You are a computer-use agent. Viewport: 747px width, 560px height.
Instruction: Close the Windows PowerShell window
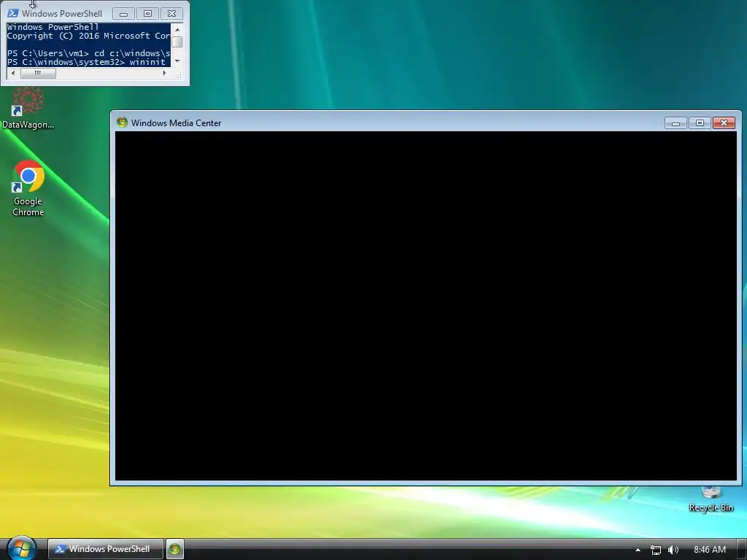point(171,14)
